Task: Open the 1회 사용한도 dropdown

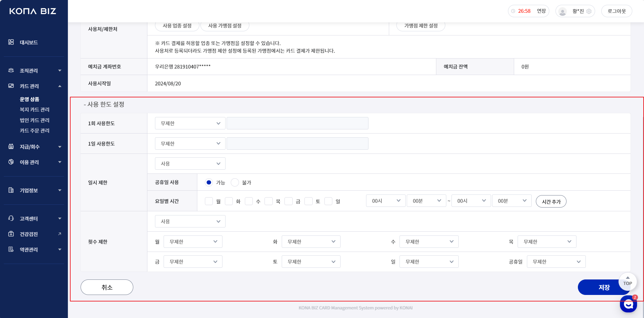Action: pos(190,123)
